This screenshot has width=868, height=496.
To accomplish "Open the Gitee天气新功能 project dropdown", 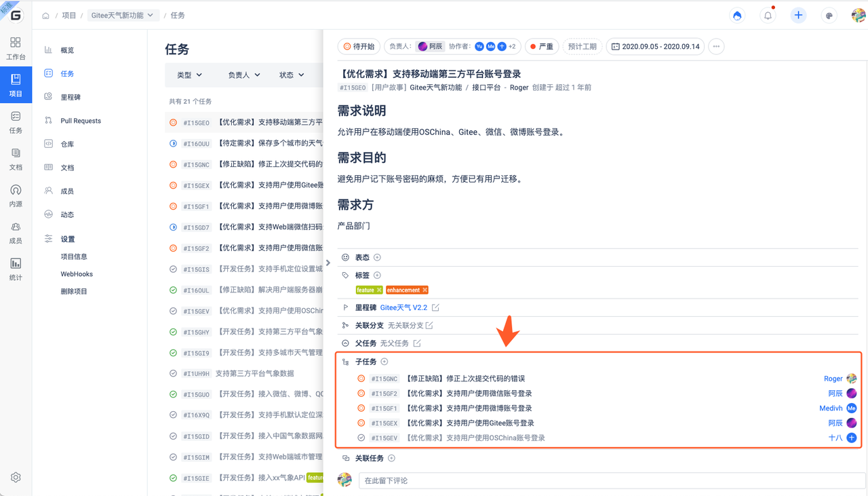I will point(122,15).
